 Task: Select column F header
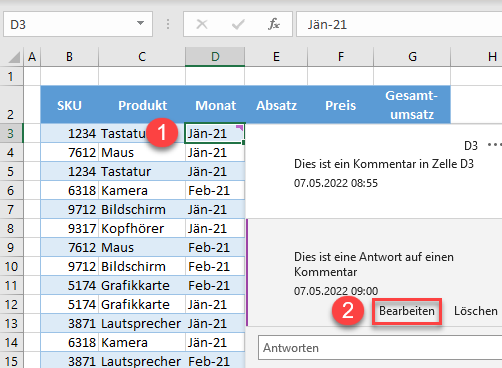[x=341, y=57]
